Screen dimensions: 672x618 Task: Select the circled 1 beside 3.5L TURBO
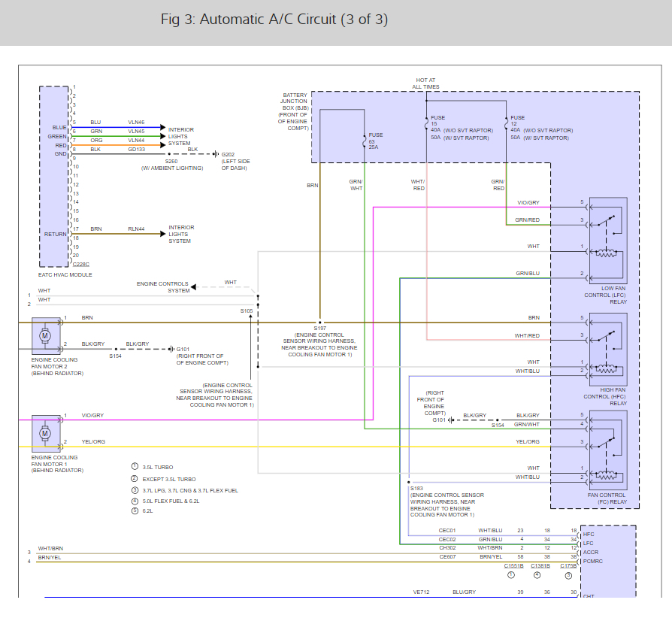[135, 467]
